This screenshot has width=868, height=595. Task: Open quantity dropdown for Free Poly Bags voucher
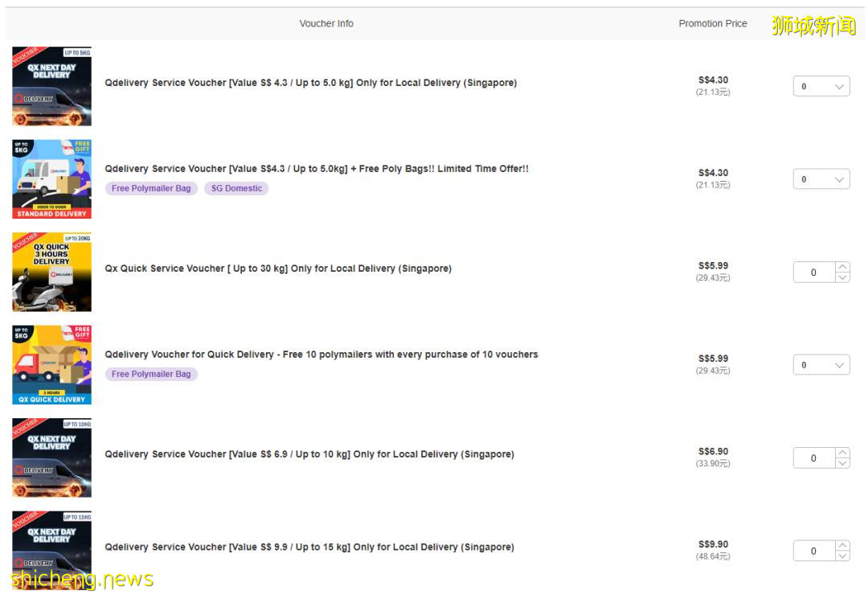point(821,179)
